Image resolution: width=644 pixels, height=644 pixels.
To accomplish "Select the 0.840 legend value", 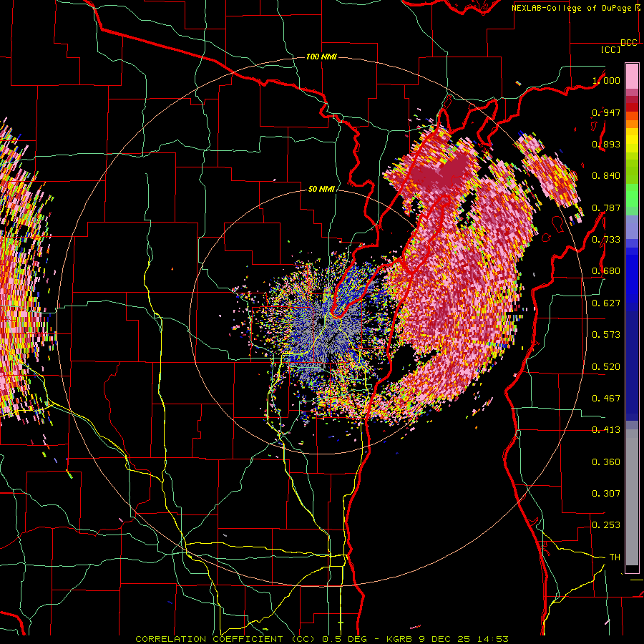I will coord(606,176).
